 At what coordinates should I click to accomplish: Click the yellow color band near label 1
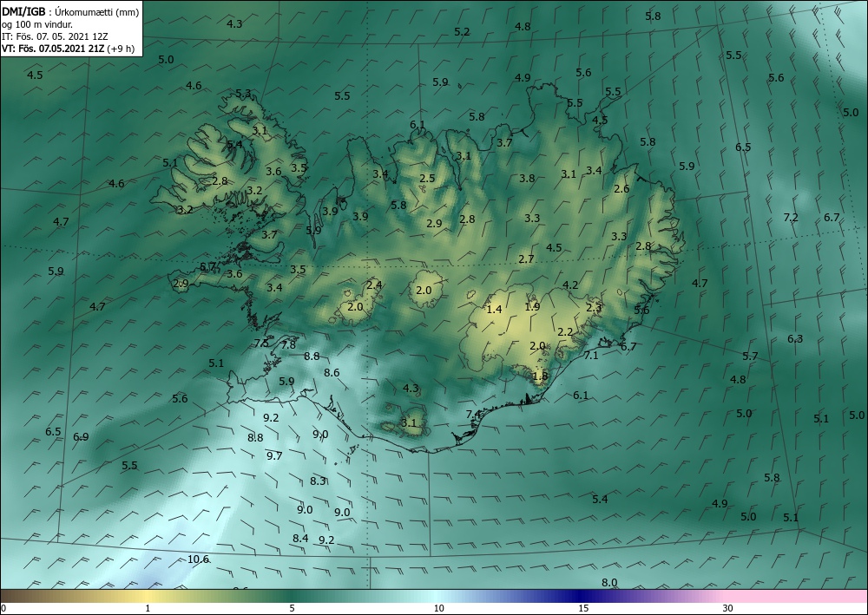[148, 596]
